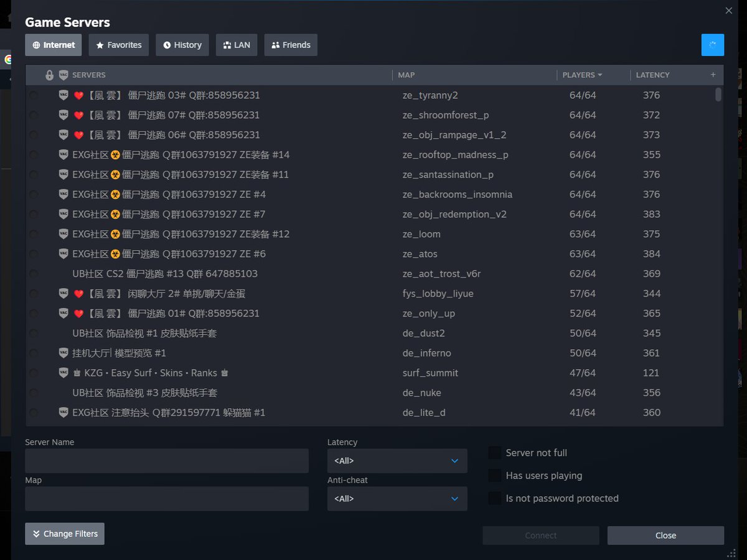Image resolution: width=747 pixels, height=560 pixels.
Task: Click the password lock column header icon
Action: 50,75
